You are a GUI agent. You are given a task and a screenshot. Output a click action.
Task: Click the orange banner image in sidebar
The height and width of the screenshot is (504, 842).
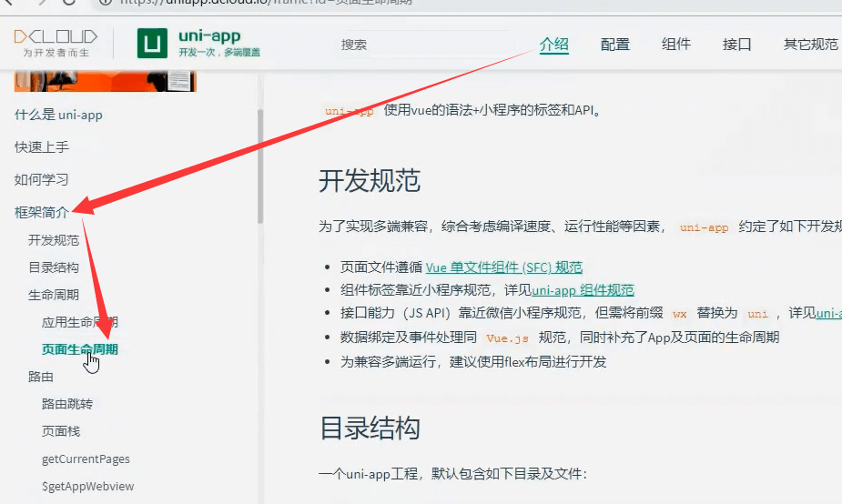click(106, 81)
